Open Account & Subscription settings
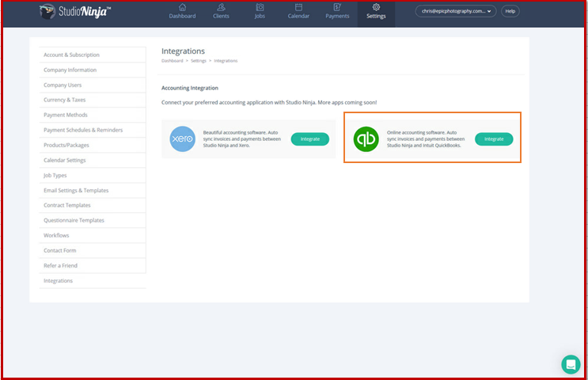Viewport: 588px width, 380px height. point(93,55)
